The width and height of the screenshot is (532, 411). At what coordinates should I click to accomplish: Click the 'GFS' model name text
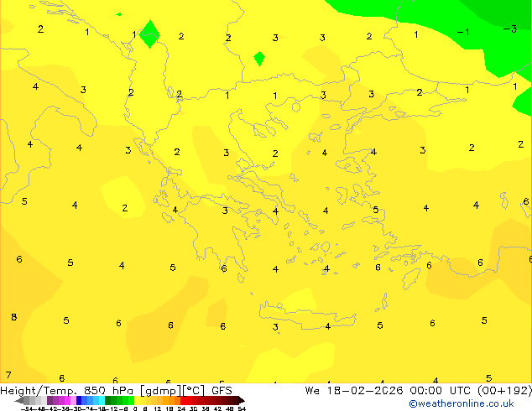coord(222,390)
